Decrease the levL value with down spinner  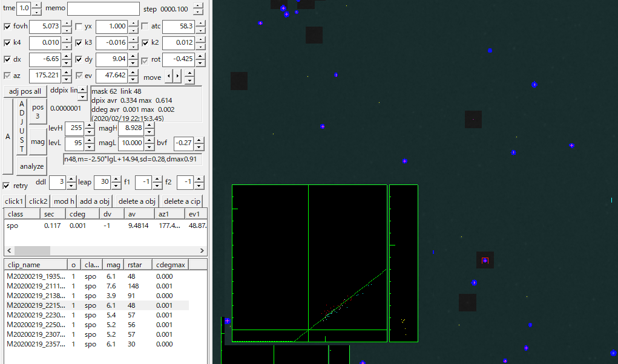[x=90, y=147]
